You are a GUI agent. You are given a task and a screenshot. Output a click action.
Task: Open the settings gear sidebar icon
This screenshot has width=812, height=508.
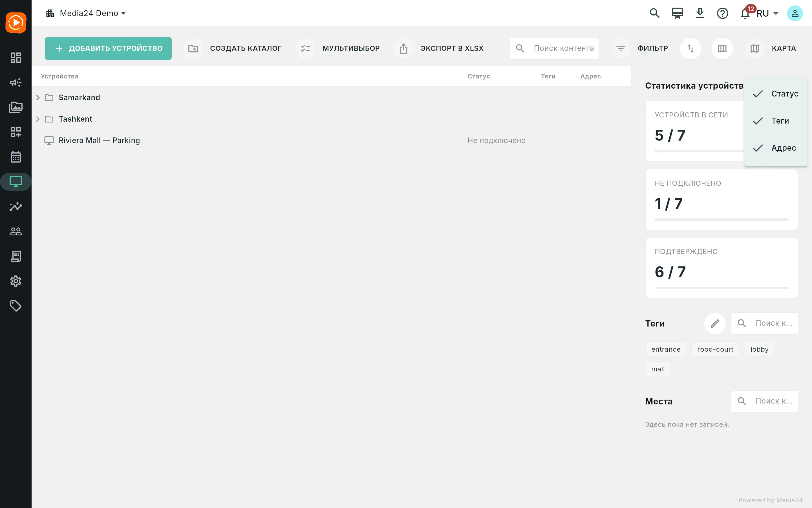(x=16, y=281)
